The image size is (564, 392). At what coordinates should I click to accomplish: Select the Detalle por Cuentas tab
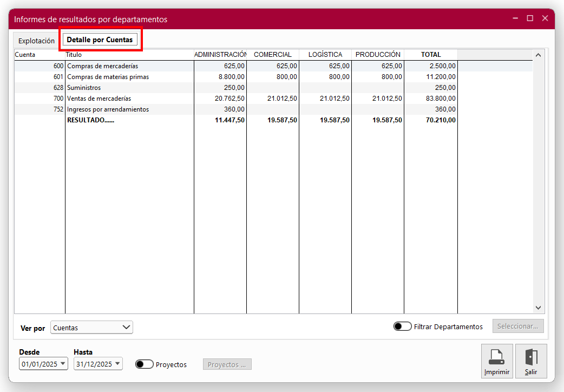point(100,40)
